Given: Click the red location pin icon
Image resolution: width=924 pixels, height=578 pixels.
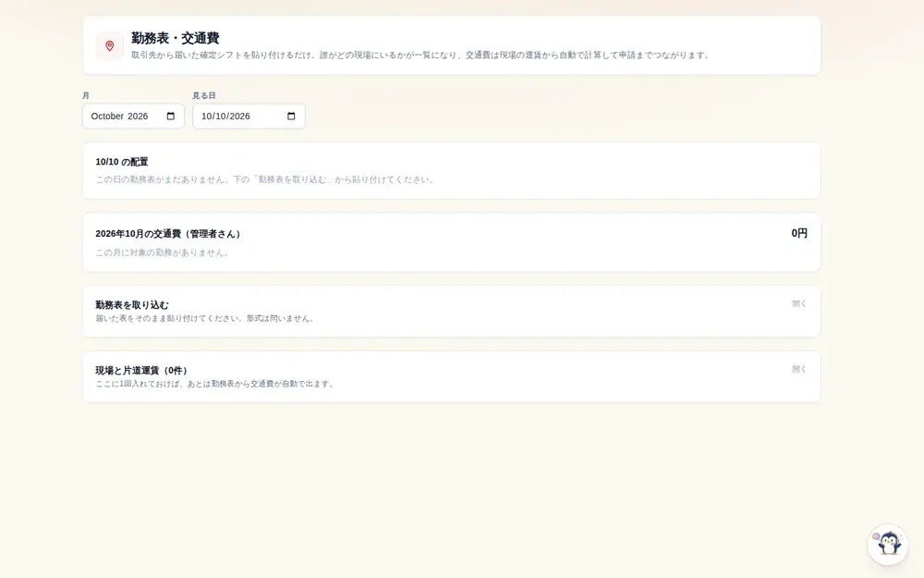Looking at the screenshot, I should pos(110,46).
